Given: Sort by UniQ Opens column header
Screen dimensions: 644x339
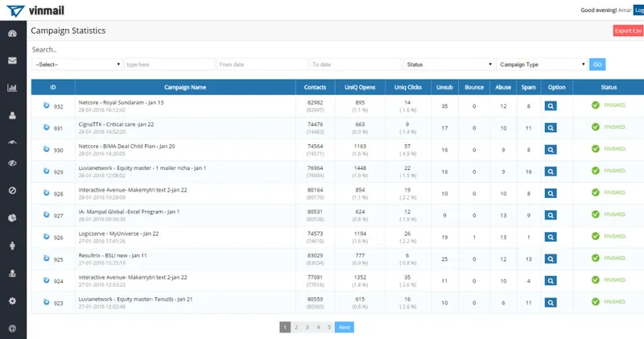Looking at the screenshot, I should click(x=360, y=87).
